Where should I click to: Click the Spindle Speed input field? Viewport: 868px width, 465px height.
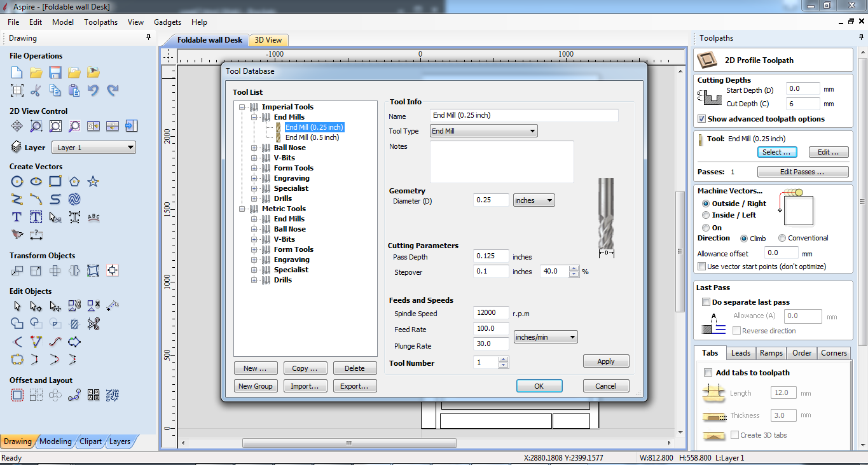tap(492, 313)
